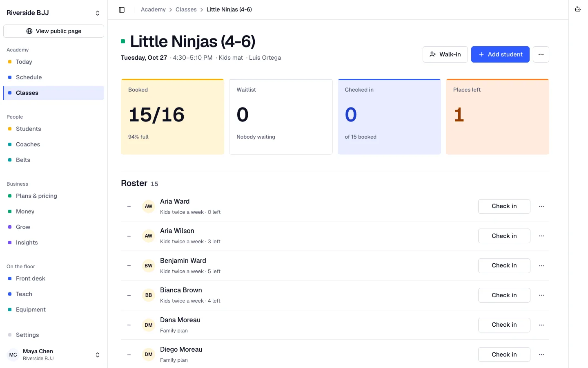The width and height of the screenshot is (588, 368).
Task: Click Maya Chen's MC avatar
Action: click(13, 355)
